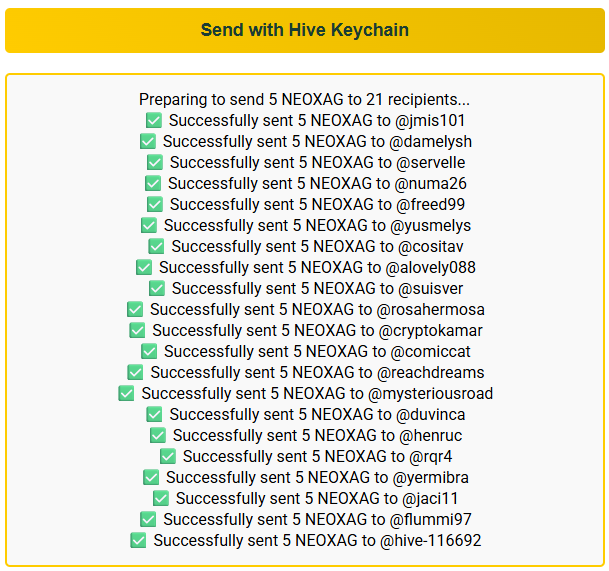This screenshot has height=571, width=609.
Task: Click the @rosahermosa success message line
Action: pyautogui.click(x=306, y=310)
